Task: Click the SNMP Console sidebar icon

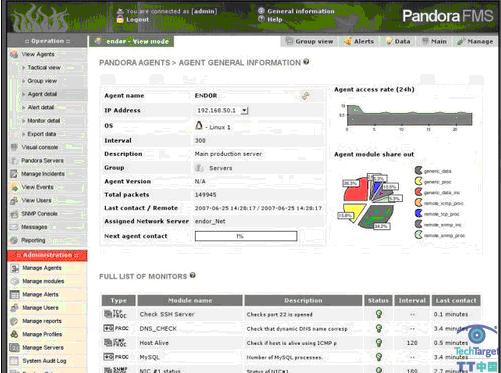Action: point(14,214)
